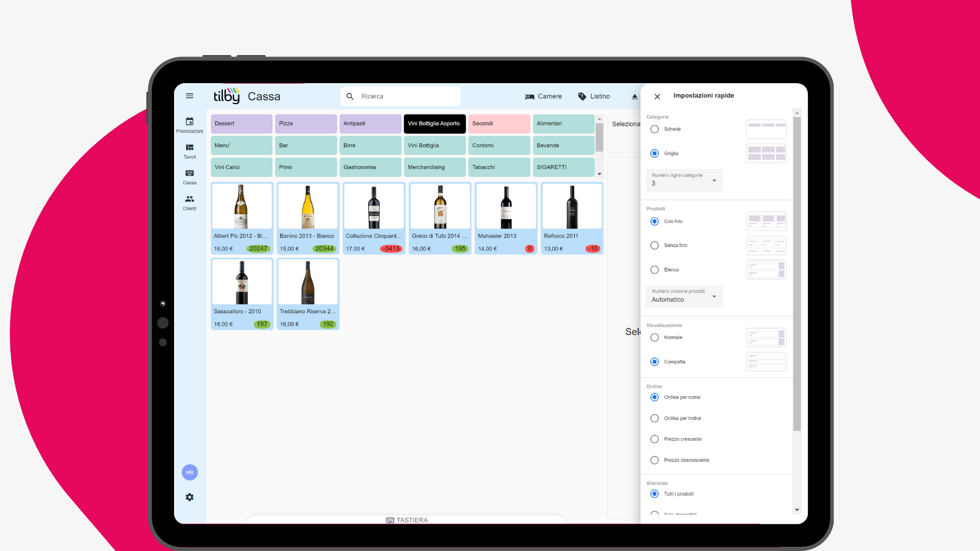The height and width of the screenshot is (551, 980).
Task: Click the Ricerca search field
Action: coord(401,96)
